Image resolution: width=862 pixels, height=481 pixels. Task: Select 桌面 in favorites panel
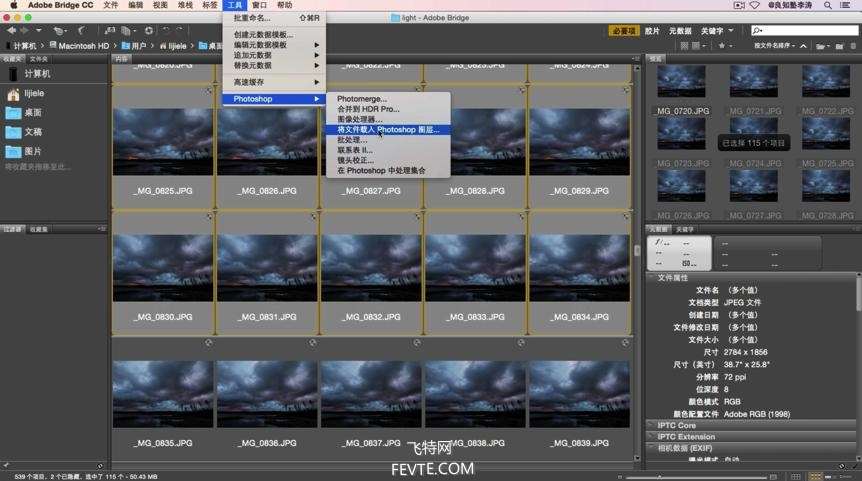click(25, 113)
